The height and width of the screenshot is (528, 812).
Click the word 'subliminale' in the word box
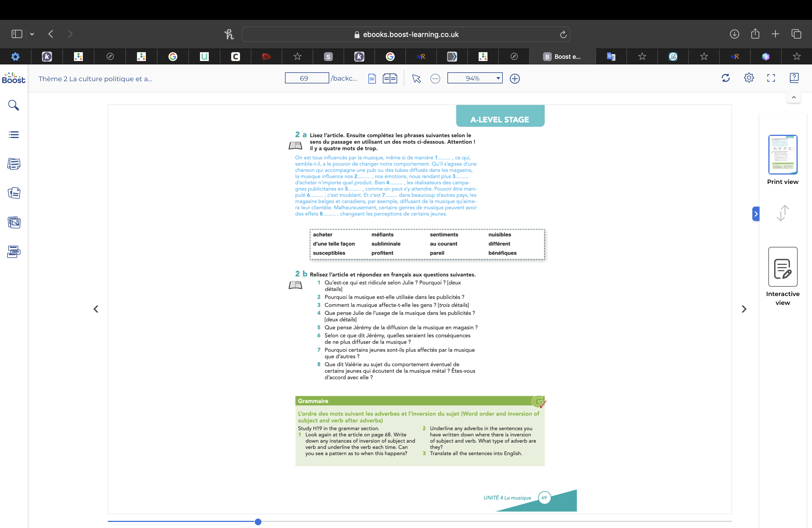386,244
